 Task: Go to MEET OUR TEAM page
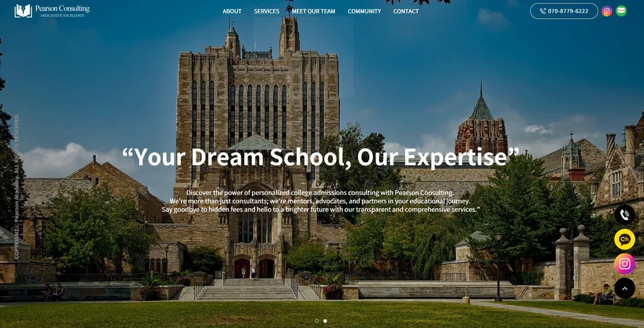coord(314,11)
